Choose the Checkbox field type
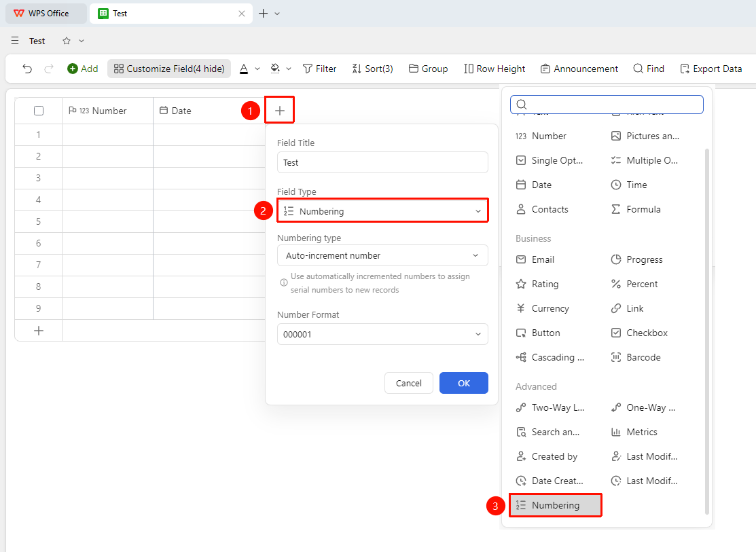Image resolution: width=756 pixels, height=552 pixels. point(639,333)
